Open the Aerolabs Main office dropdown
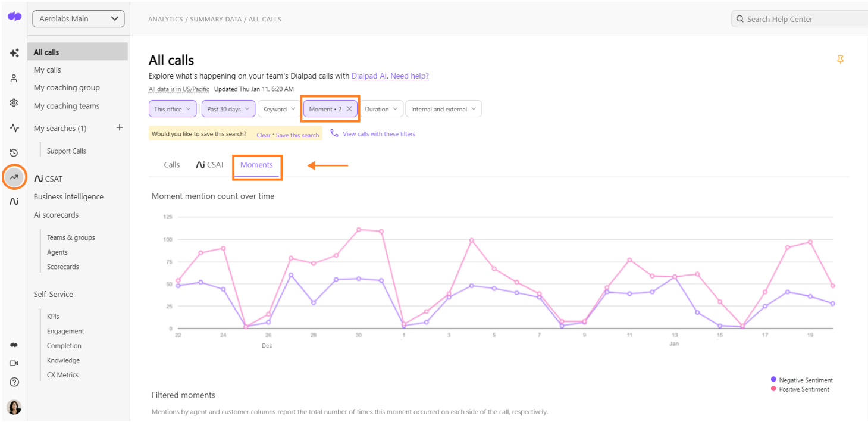Screen dimensions: 868x422 tap(79, 18)
